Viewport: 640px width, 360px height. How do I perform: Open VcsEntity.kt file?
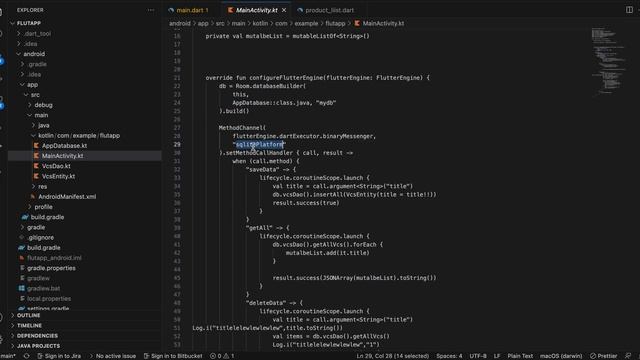point(58,176)
